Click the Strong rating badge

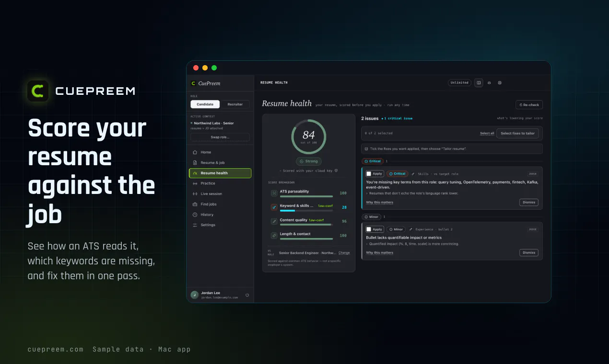coord(309,161)
